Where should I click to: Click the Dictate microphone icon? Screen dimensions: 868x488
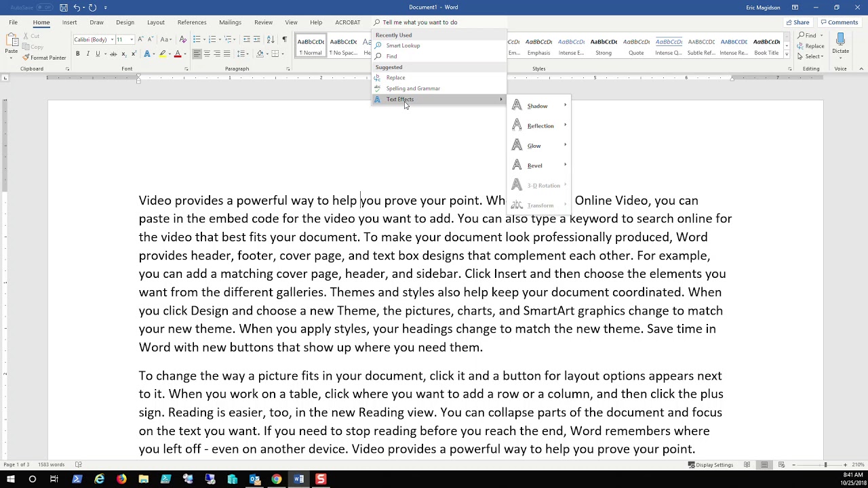pos(840,39)
